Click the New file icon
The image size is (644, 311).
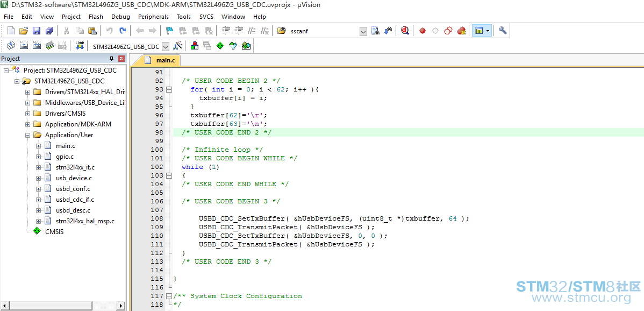(x=11, y=31)
